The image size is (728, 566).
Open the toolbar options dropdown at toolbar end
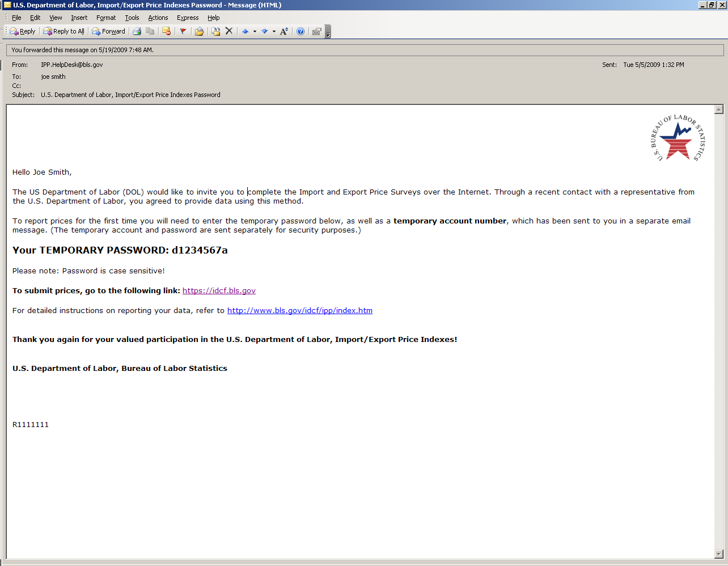coord(328,33)
